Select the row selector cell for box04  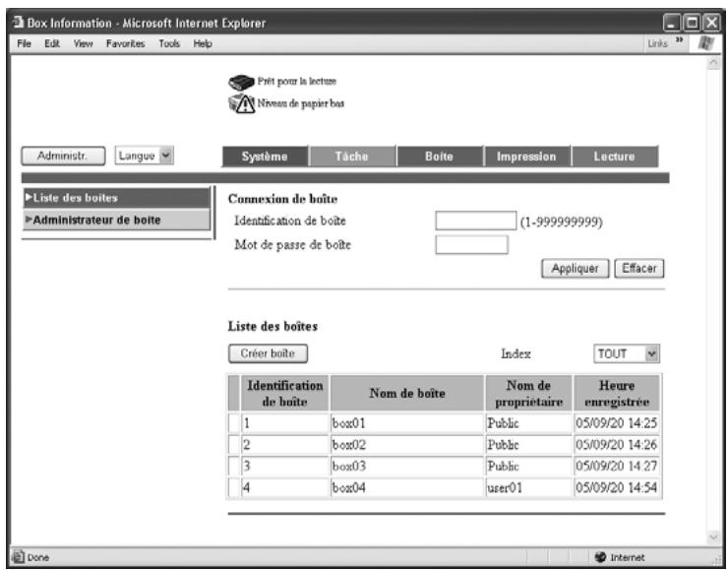234,487
